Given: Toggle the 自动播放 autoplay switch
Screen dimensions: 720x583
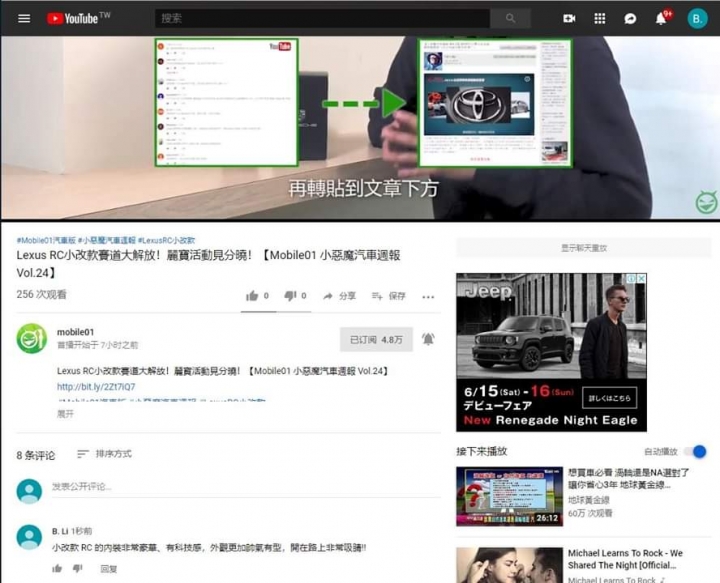Looking at the screenshot, I should click(x=696, y=452).
